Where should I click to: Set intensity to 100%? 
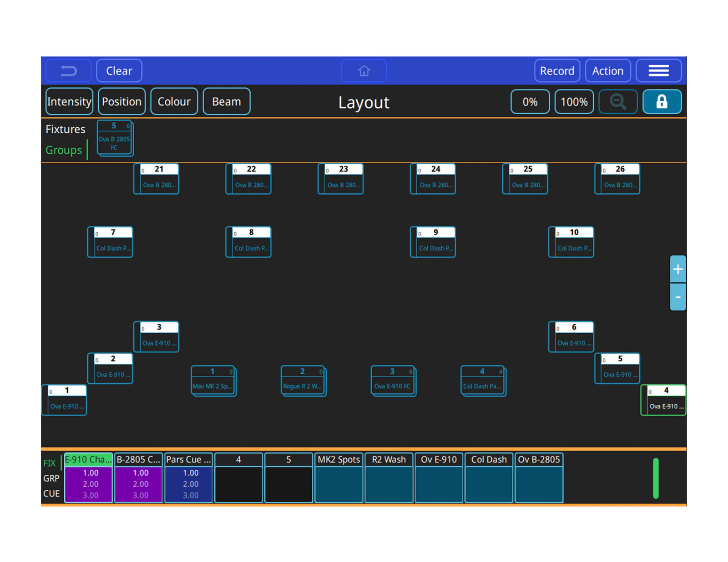point(574,101)
